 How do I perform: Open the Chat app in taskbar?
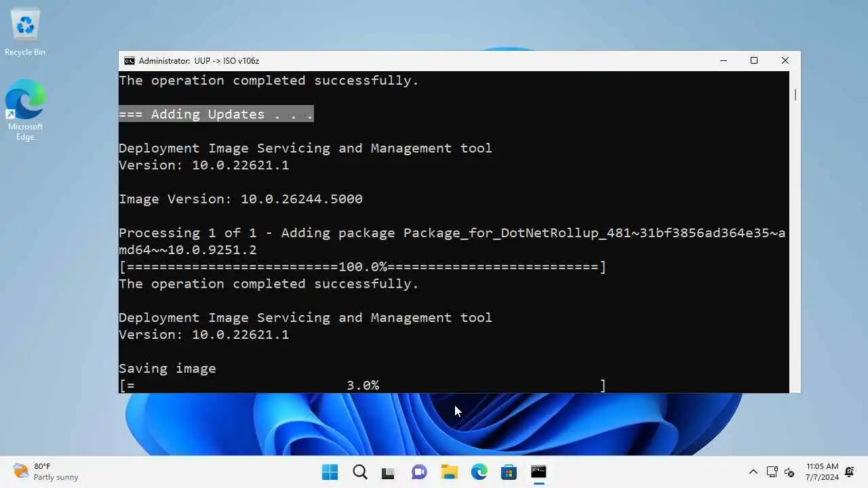pos(419,472)
